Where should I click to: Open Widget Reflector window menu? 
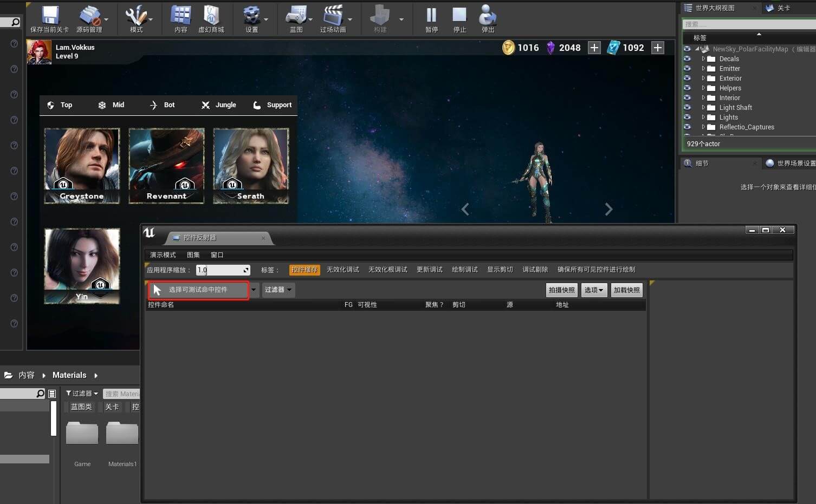217,254
